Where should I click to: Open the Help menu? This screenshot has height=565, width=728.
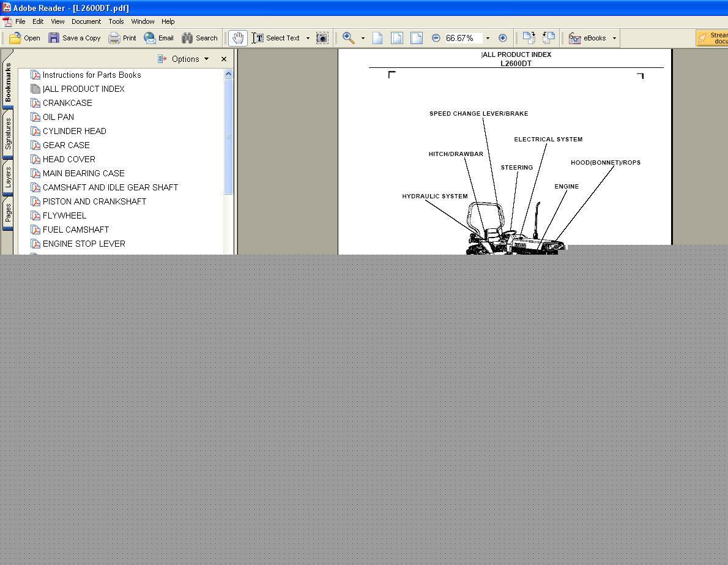coord(168,21)
